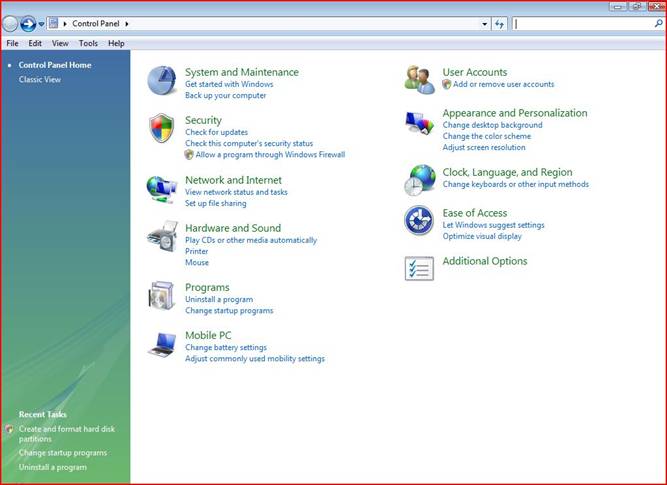Click the Ease of Access icon

coord(419,220)
